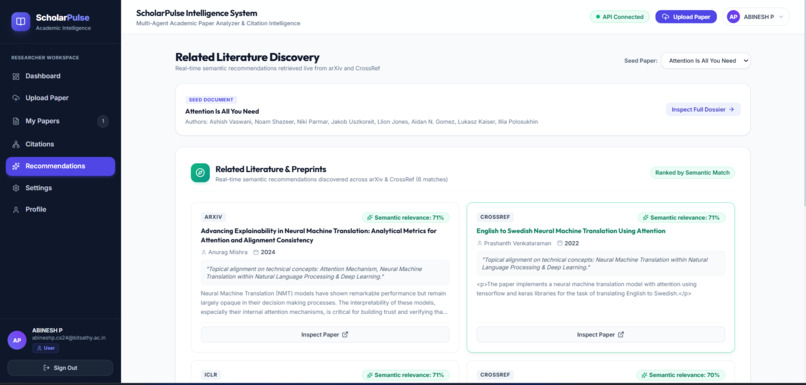Click the Ranked by Semantic Match badge
806x385 pixels.
tap(692, 173)
